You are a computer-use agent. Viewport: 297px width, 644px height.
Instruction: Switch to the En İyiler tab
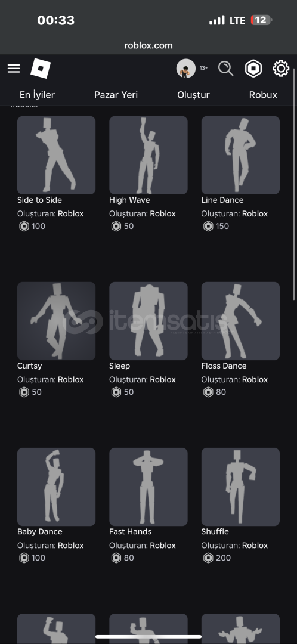tap(37, 95)
